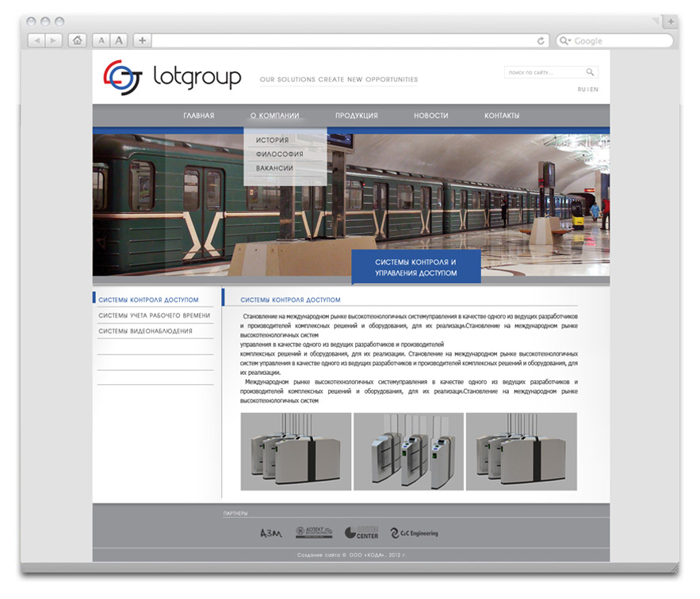Click the blue СИСТЕМЫ КОНТРОЛЯ И УПРАВЛЕНИЯ ДОСТУПОМ banner

pos(416,267)
